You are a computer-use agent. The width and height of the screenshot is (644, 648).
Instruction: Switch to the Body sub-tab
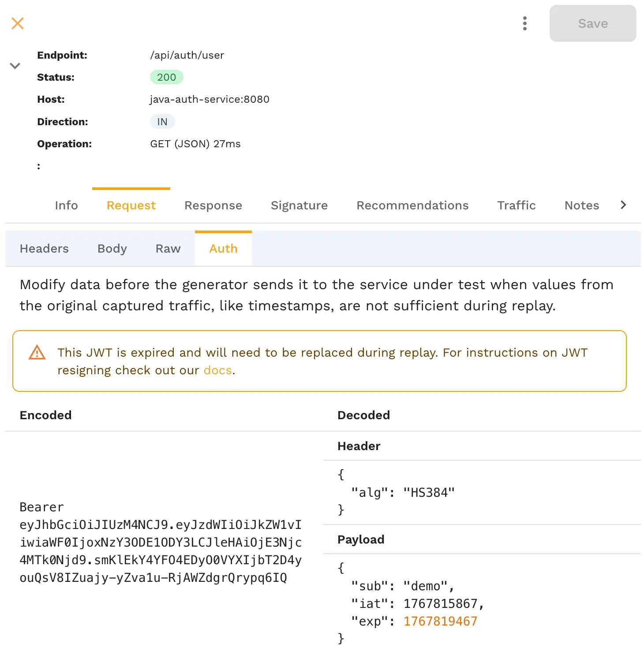click(x=112, y=248)
